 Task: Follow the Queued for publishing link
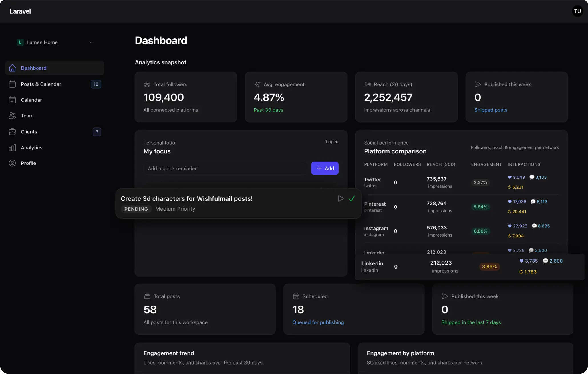click(318, 322)
